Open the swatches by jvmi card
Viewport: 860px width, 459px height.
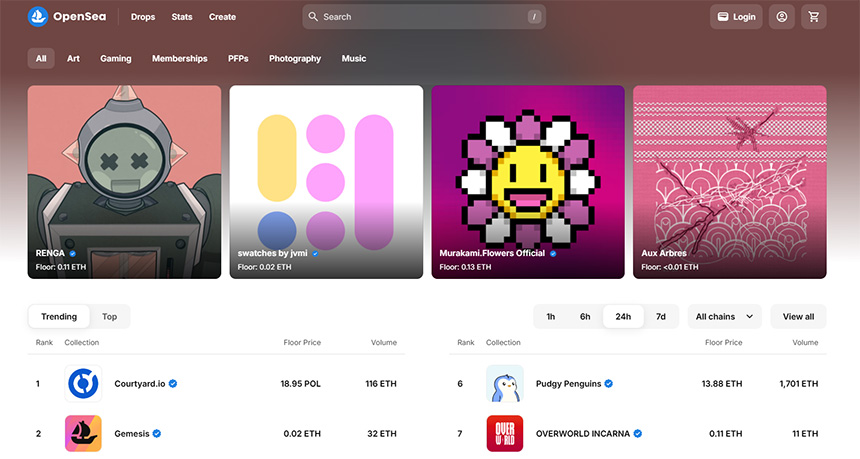[x=326, y=182]
